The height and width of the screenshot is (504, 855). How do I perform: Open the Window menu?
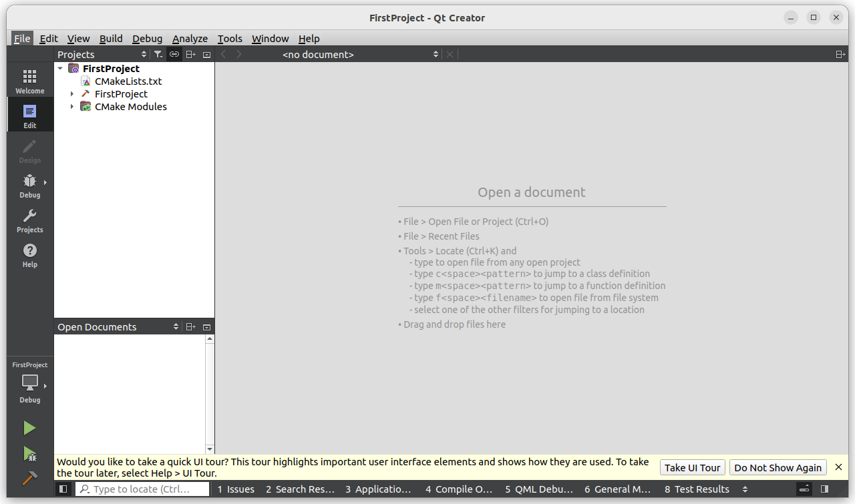271,38
